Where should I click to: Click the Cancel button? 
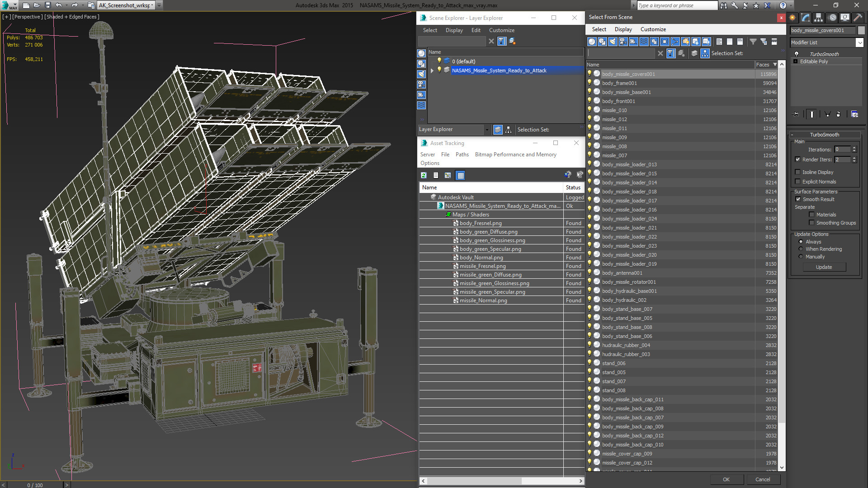pyautogui.click(x=763, y=479)
